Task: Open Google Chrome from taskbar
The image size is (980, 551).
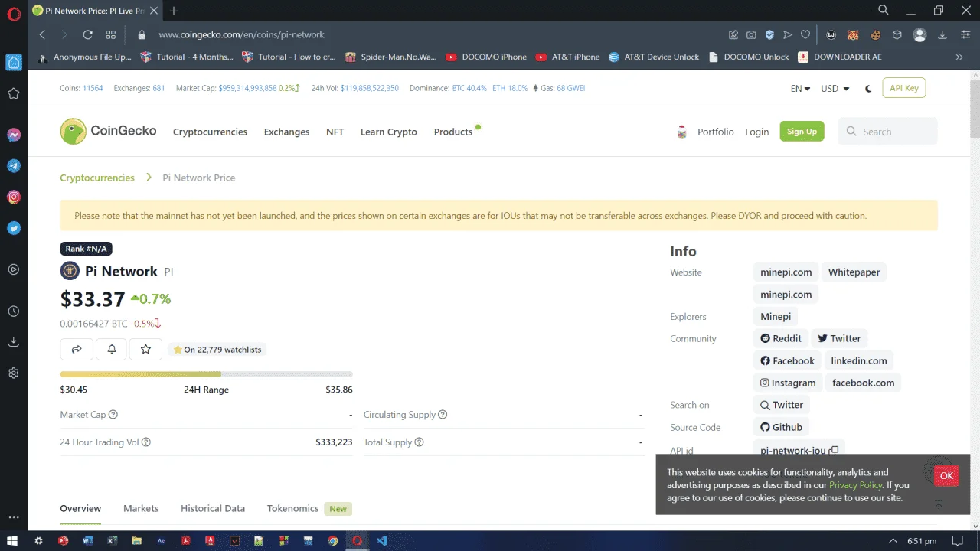Action: pyautogui.click(x=332, y=540)
